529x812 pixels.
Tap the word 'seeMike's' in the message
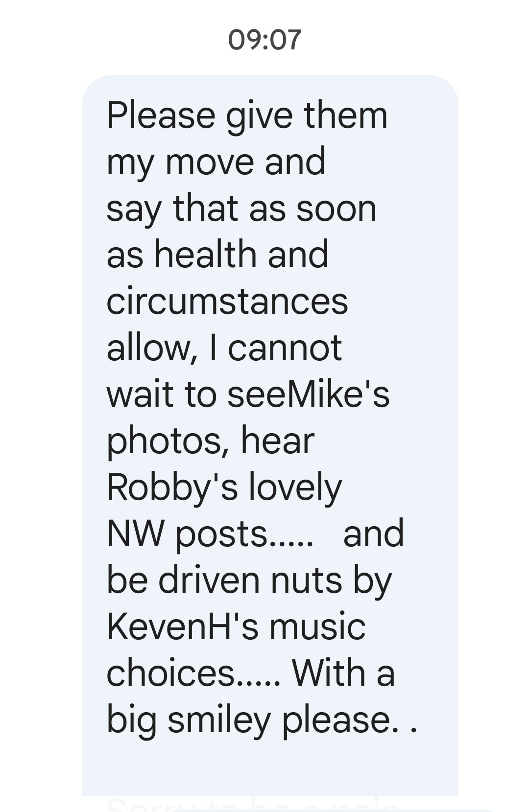309,394
